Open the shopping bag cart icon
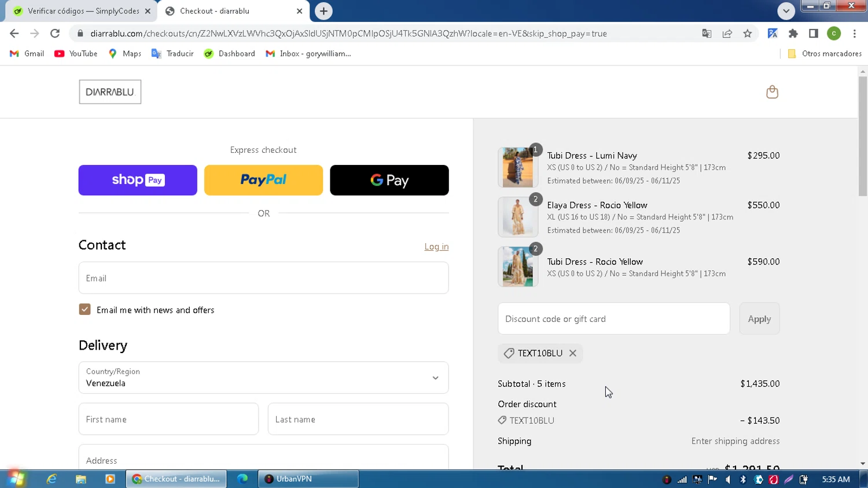The image size is (868, 488). 772,92
